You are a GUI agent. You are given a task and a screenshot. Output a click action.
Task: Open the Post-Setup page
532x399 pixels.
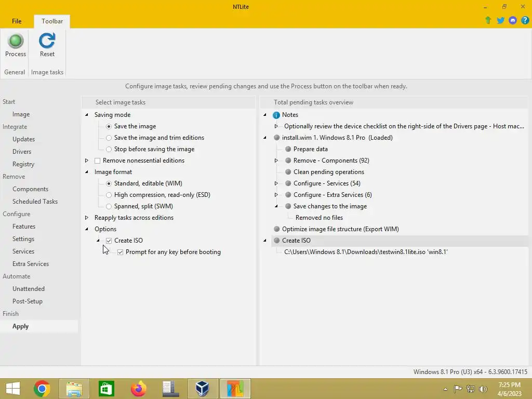[x=28, y=301]
